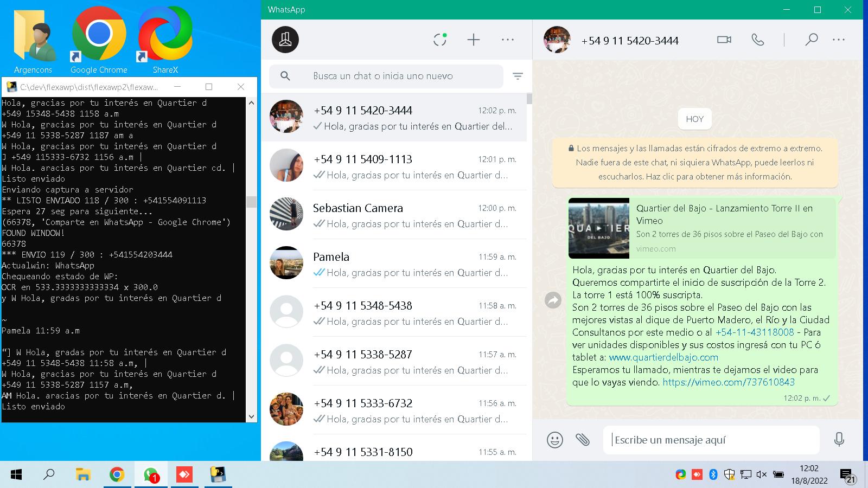Open the notification center icon
Viewport: 868px width, 488px height.
[x=848, y=476]
